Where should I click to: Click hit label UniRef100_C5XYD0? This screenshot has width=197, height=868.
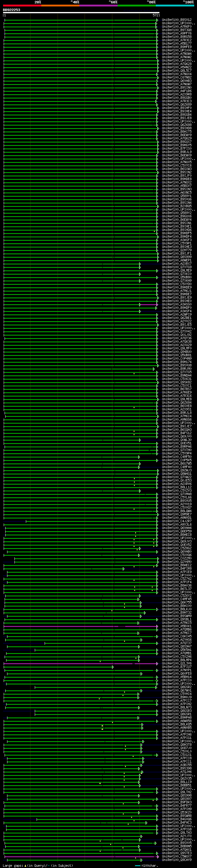point(177,284)
